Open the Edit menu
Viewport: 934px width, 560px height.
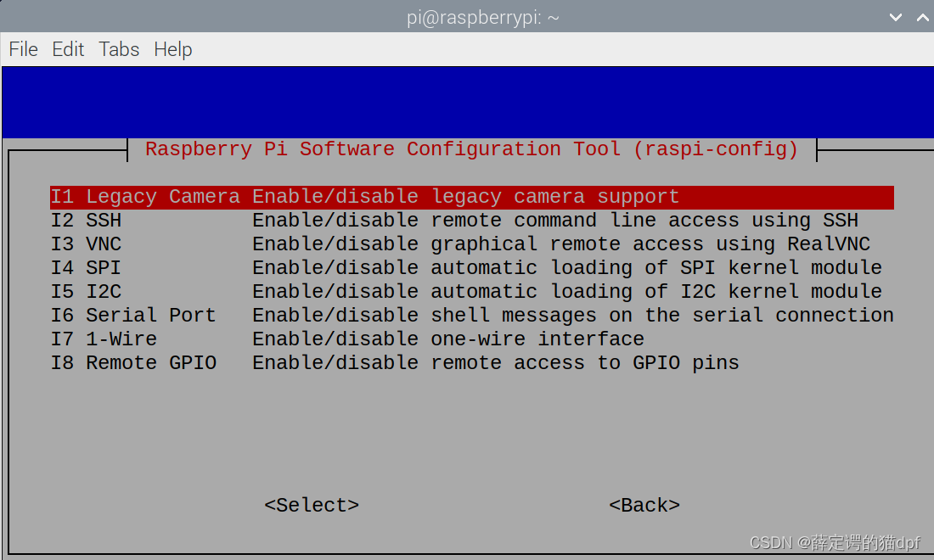tap(68, 49)
